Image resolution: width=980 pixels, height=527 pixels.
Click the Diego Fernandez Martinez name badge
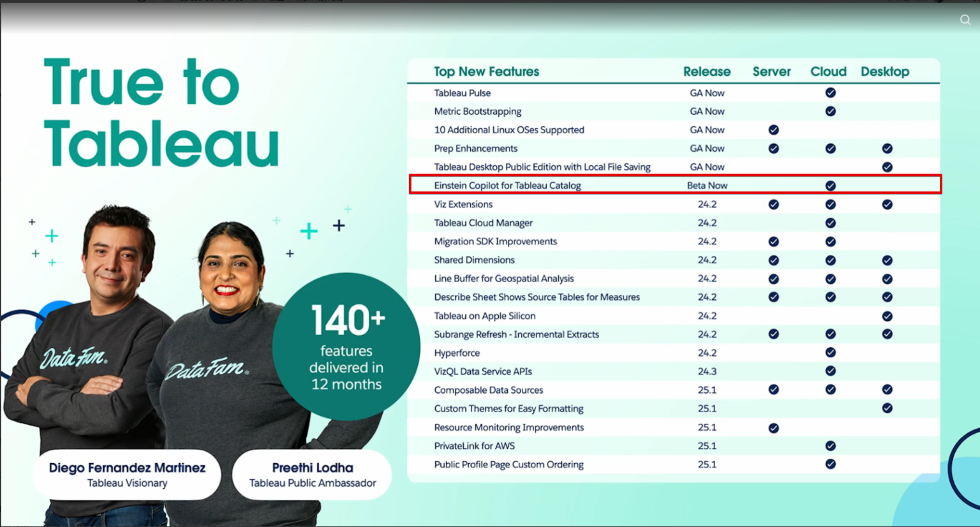click(126, 475)
